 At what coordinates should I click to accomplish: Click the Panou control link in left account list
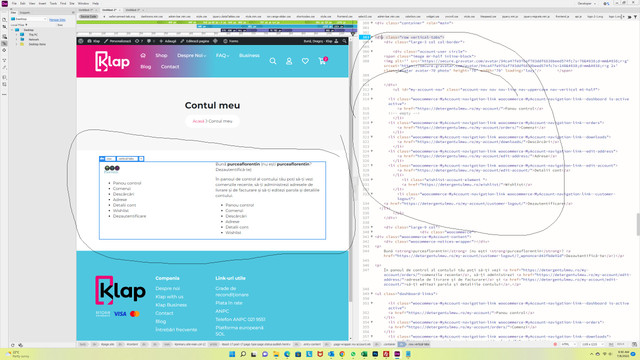(x=127, y=183)
